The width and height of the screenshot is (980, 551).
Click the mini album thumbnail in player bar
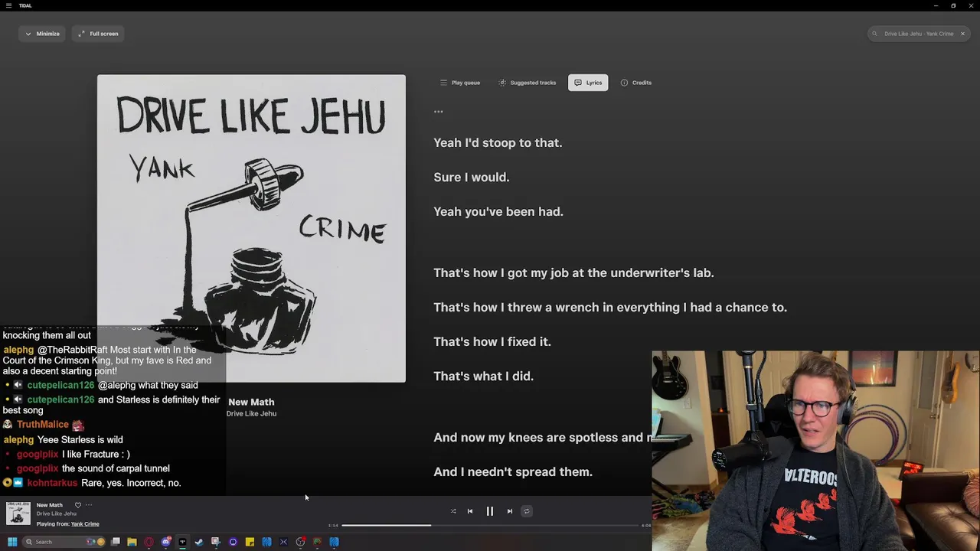(18, 514)
